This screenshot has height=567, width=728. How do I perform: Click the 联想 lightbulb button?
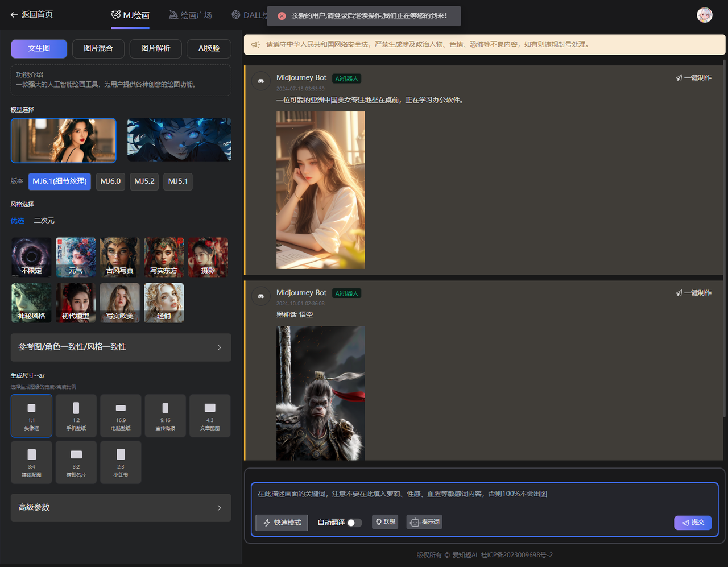coord(385,522)
